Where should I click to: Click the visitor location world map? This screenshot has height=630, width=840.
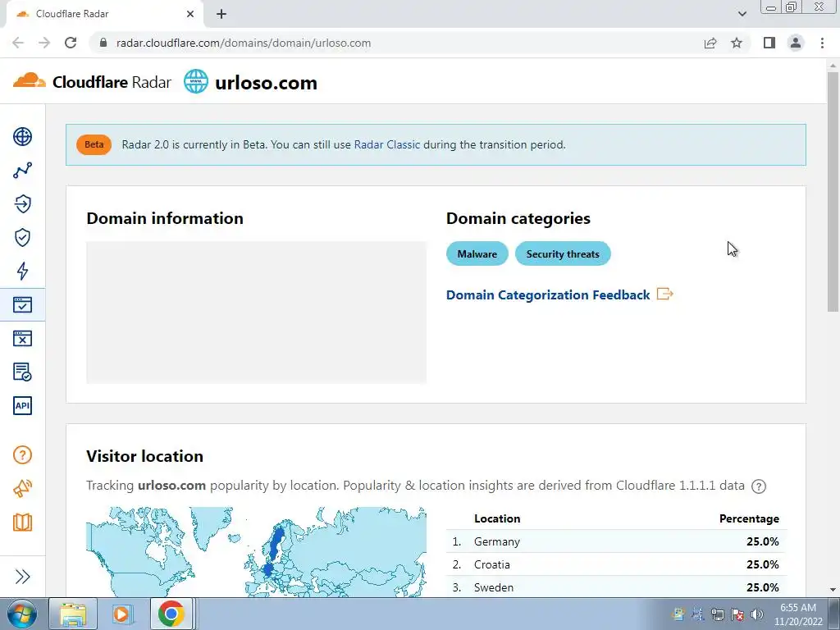256,552
